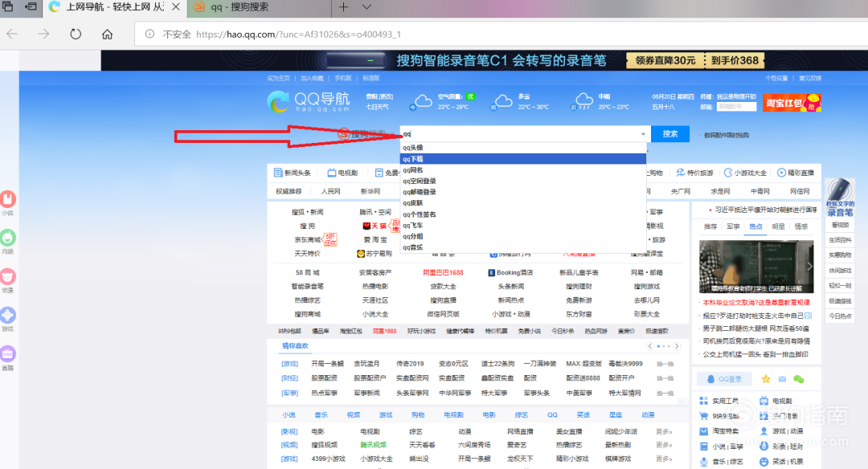Switch to the 'qq - 搜狗搜索' tab
Viewport: 868px width, 469px height.
tap(259, 7)
